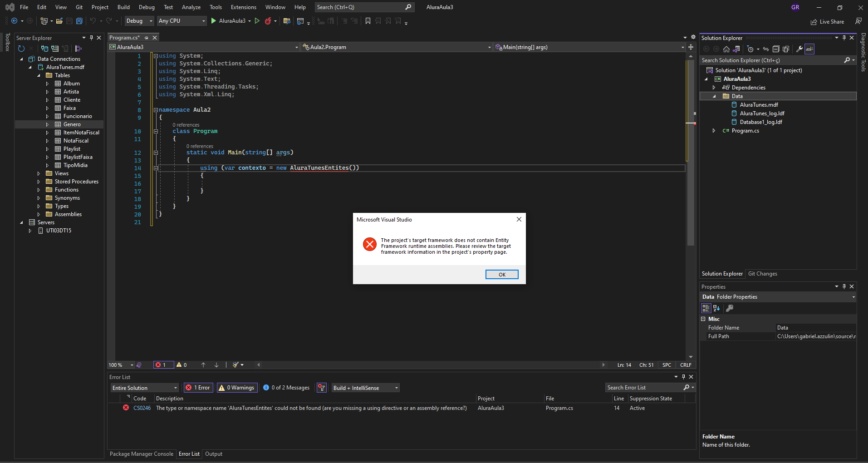
Task: Click the Live Share button
Action: click(828, 22)
